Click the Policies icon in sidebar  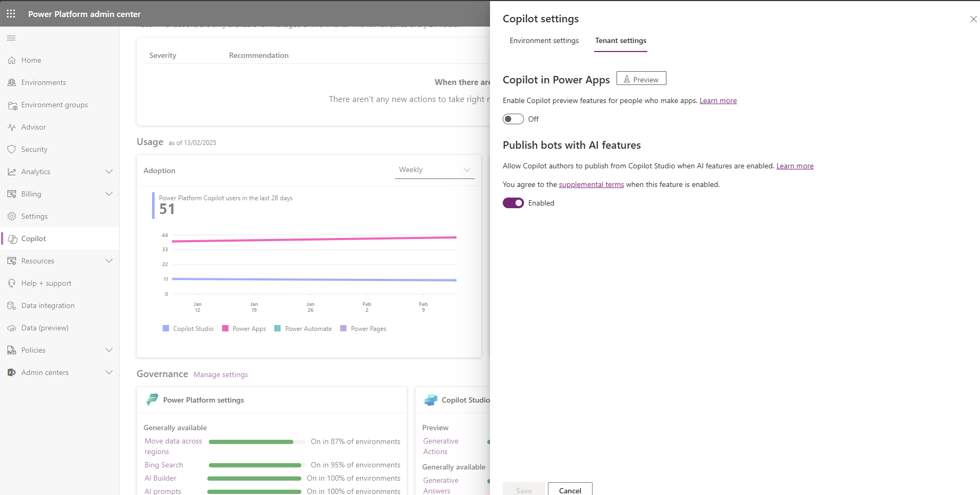[x=12, y=350]
